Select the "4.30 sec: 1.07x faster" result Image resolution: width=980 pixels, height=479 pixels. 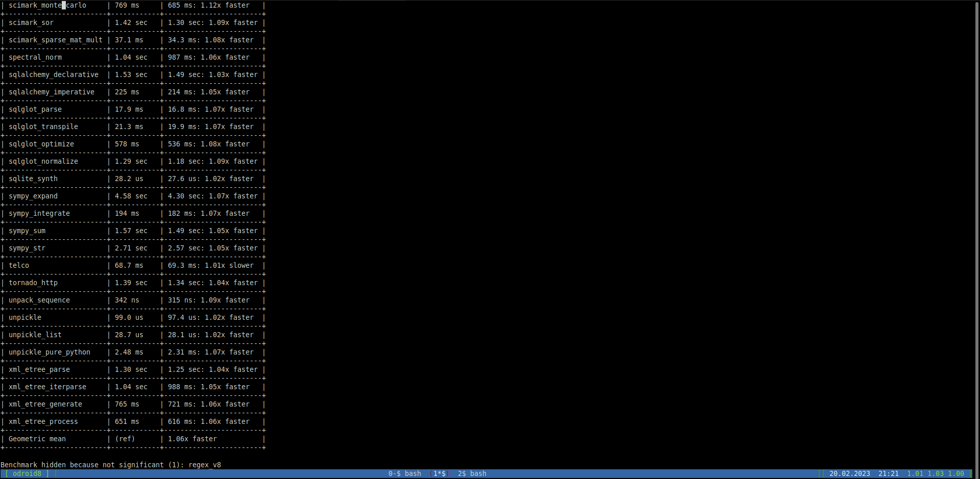213,196
